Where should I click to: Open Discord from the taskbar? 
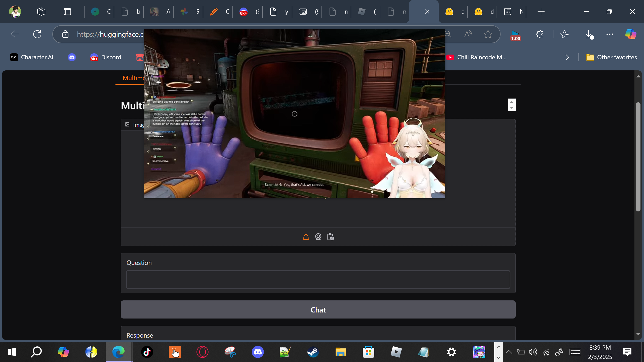[258, 352]
